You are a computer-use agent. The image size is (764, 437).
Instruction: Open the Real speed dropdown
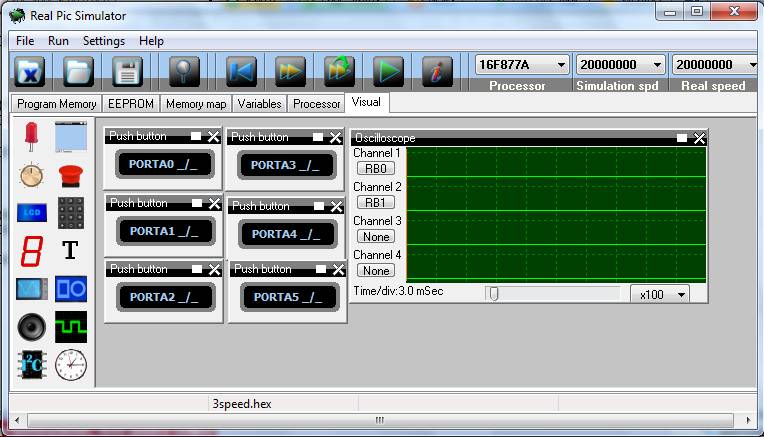pos(715,65)
